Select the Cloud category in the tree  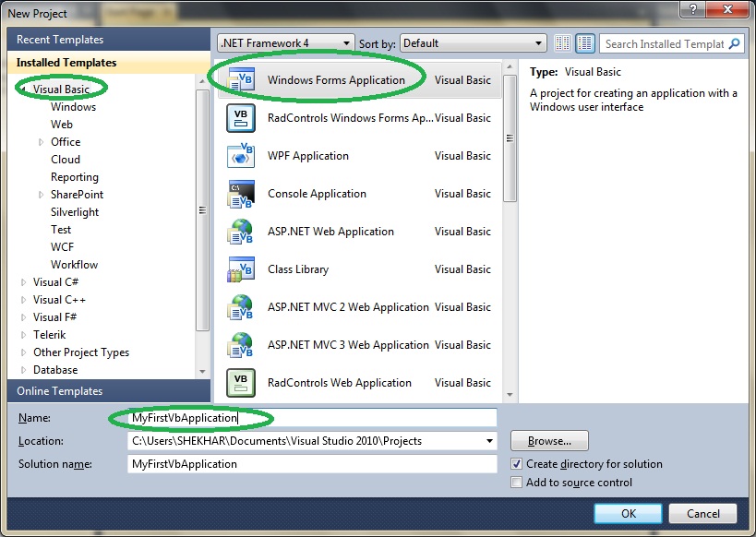point(66,159)
